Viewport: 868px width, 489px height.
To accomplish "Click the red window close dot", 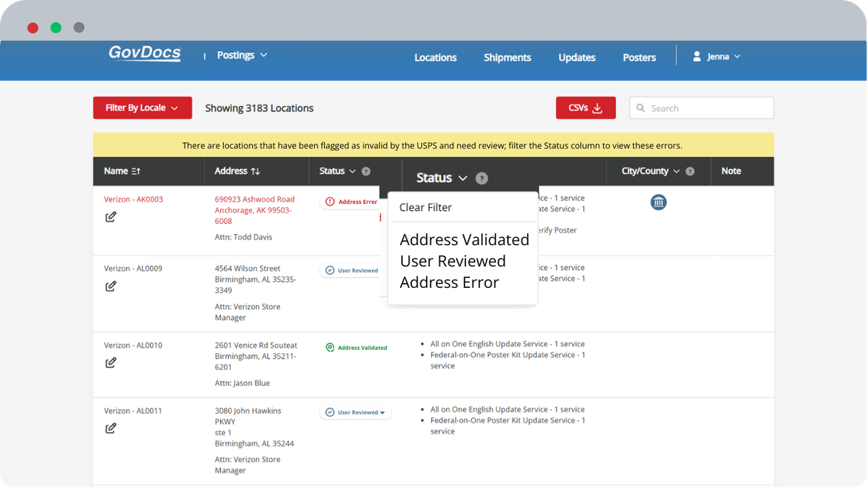I will (x=33, y=28).
